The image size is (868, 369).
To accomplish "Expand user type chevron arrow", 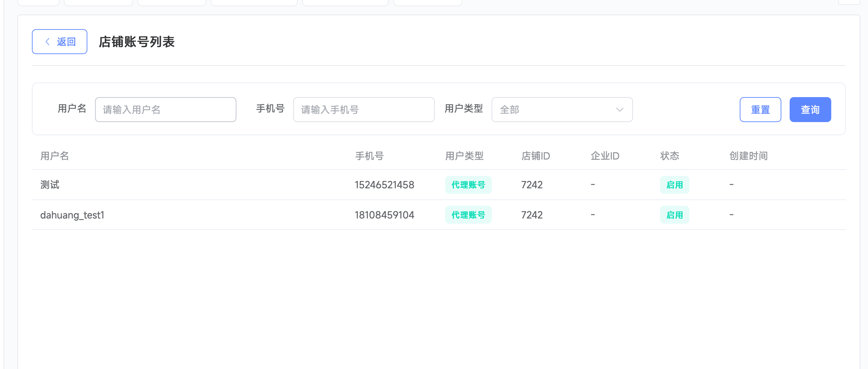I will tap(619, 110).
